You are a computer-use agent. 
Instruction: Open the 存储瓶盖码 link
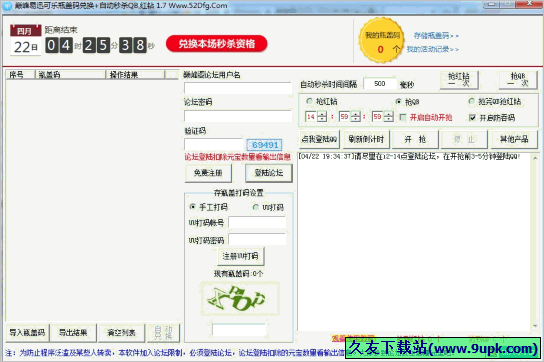(x=436, y=36)
